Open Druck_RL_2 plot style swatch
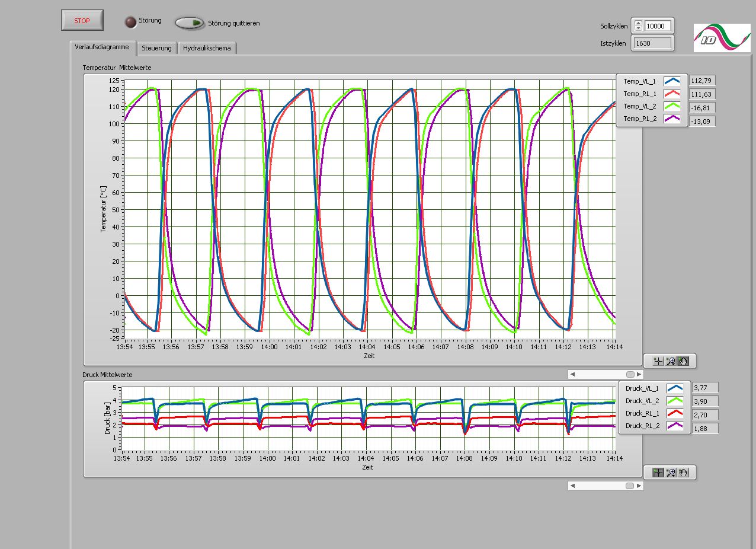Screen dimensions: 756x549 [675, 426]
